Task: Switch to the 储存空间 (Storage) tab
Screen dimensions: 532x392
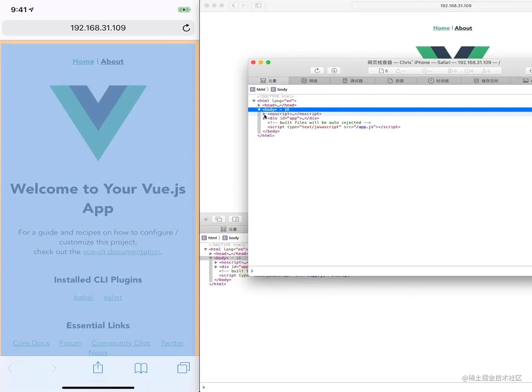Action: (x=486, y=81)
